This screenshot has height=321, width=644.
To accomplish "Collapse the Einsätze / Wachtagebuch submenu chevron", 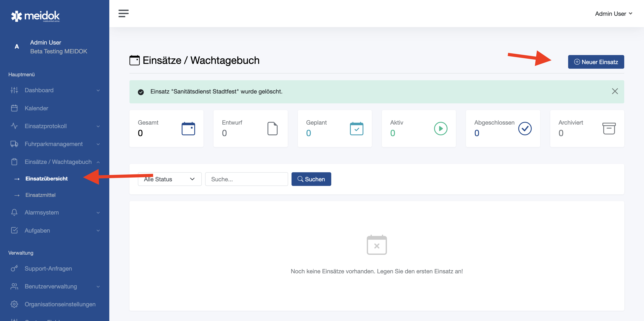I will click(98, 162).
